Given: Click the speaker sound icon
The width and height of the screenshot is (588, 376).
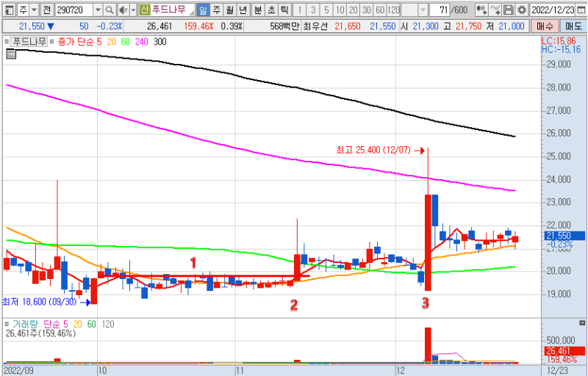Looking at the screenshot, I should (123, 10).
